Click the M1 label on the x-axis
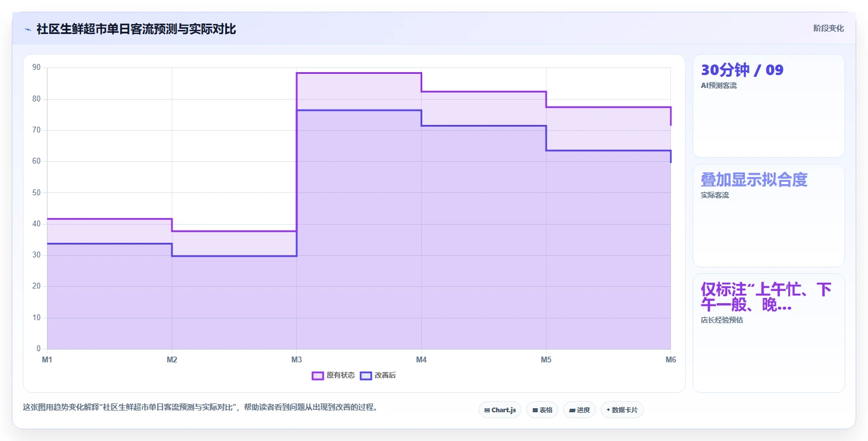The image size is (868, 441). click(x=47, y=359)
